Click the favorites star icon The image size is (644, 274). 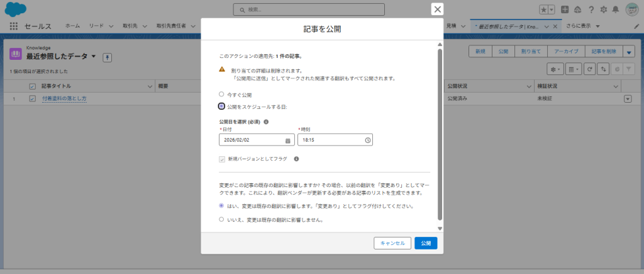[x=543, y=10]
